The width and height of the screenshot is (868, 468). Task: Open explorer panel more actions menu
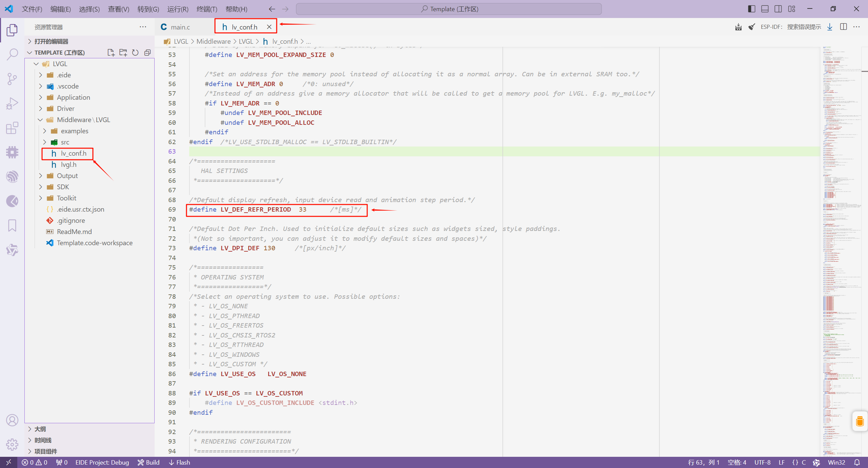point(143,27)
